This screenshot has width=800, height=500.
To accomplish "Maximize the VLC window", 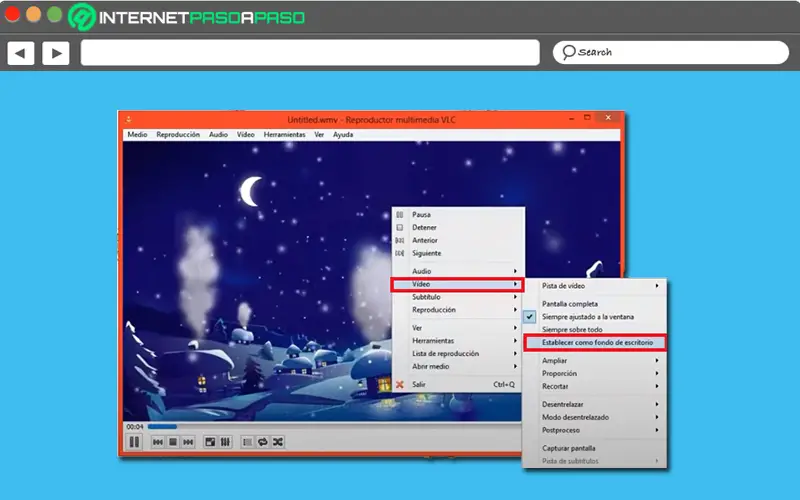I will pyautogui.click(x=587, y=118).
